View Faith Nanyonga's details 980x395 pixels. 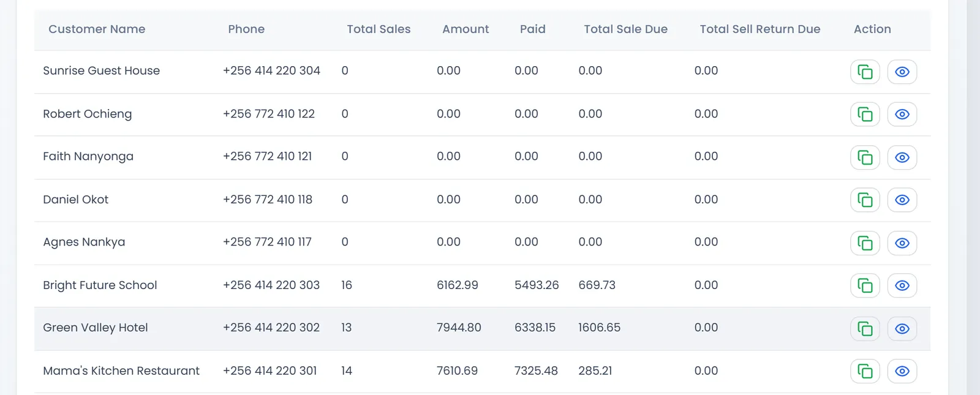(x=902, y=157)
